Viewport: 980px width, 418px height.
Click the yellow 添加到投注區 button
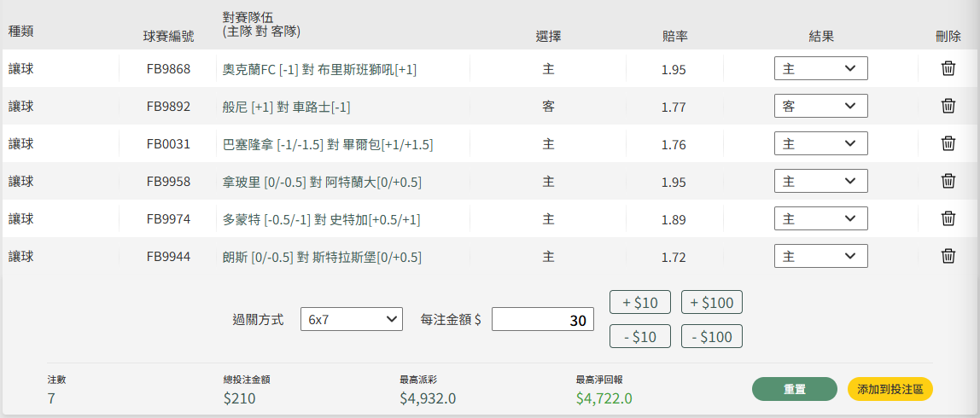890,389
